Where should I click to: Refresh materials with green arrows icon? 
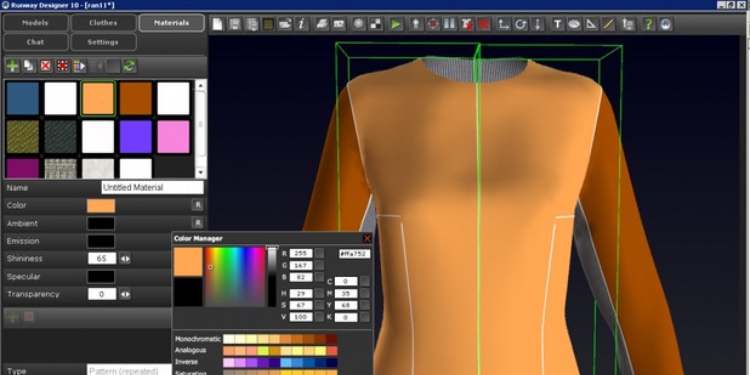pos(129,66)
